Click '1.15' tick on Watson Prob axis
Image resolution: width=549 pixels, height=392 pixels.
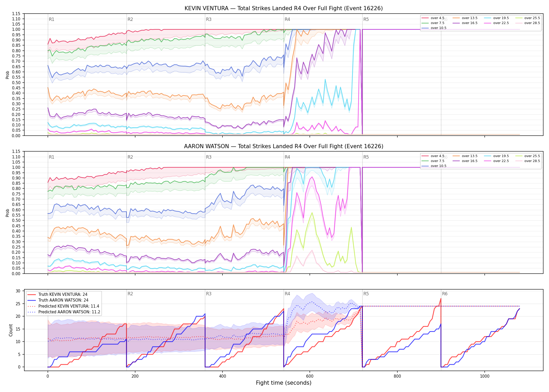tap(16, 152)
